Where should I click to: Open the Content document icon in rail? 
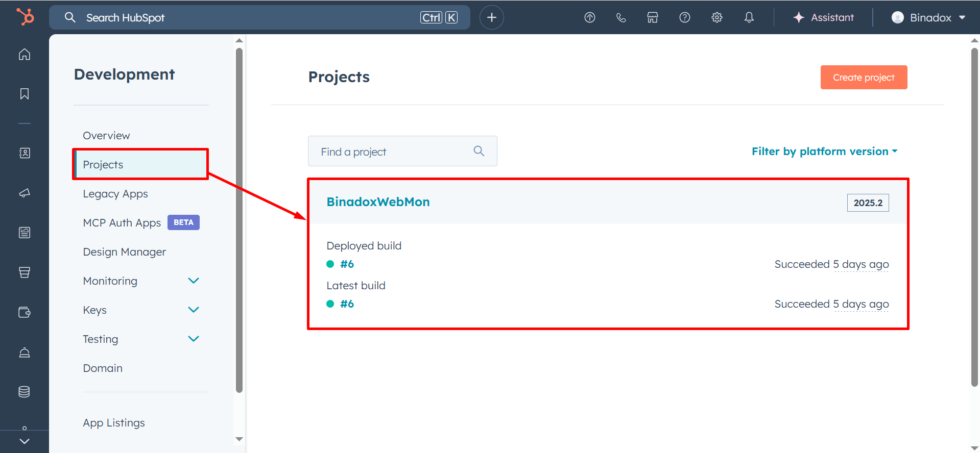(25, 233)
